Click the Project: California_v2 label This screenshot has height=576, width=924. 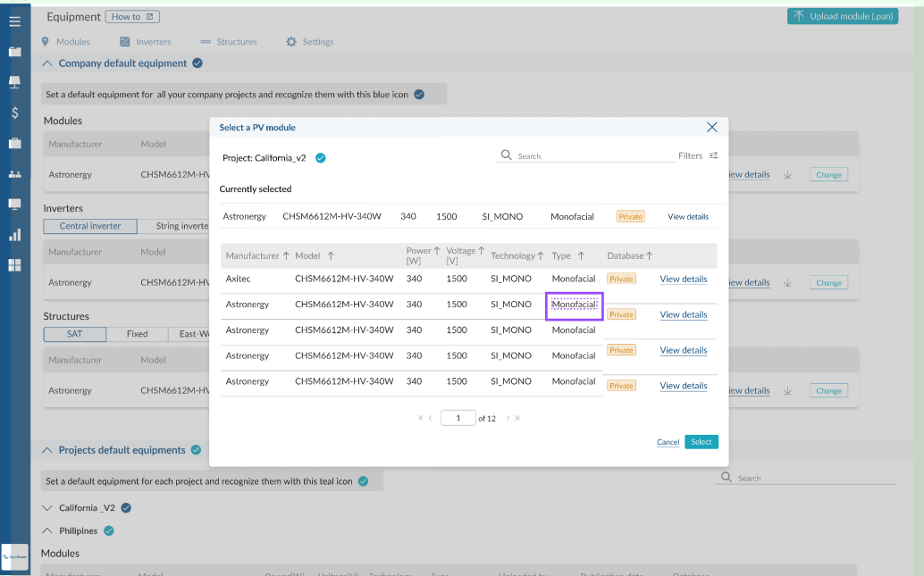[x=264, y=158]
